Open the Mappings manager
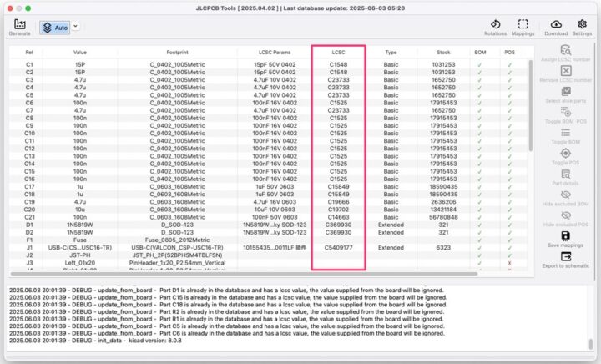601x364 pixels. [x=523, y=25]
